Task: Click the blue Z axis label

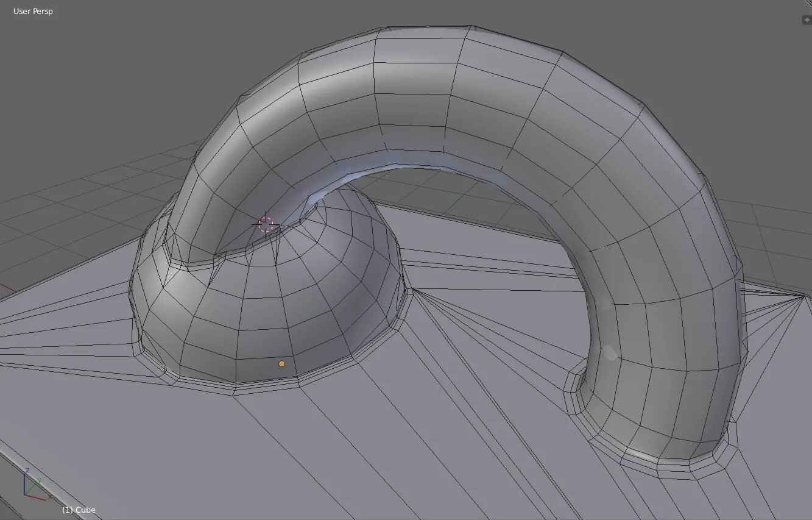Action: pyautogui.click(x=27, y=471)
